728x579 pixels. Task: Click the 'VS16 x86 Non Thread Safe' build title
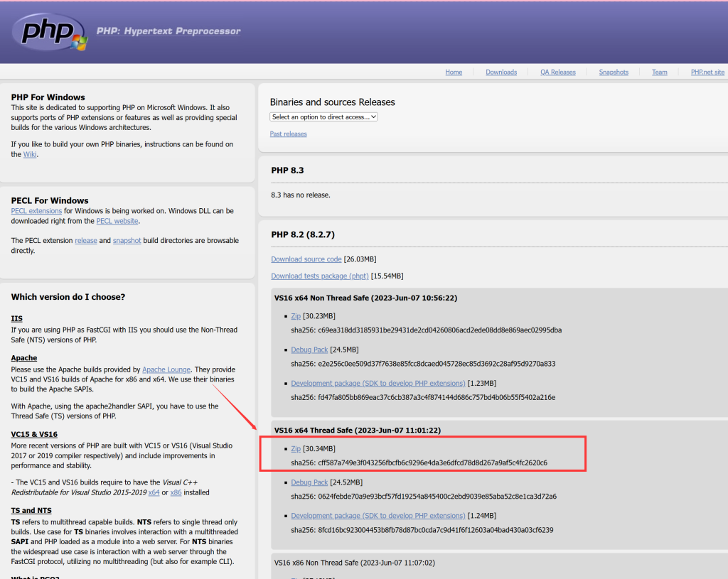click(355, 563)
